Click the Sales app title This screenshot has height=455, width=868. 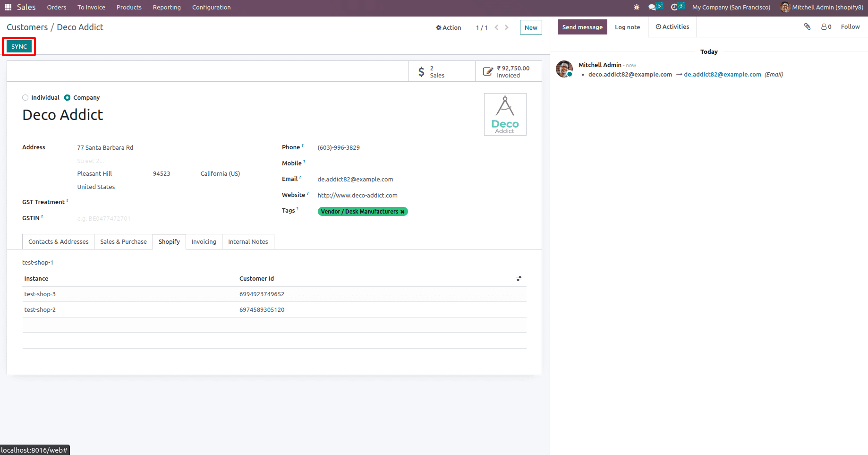point(26,7)
